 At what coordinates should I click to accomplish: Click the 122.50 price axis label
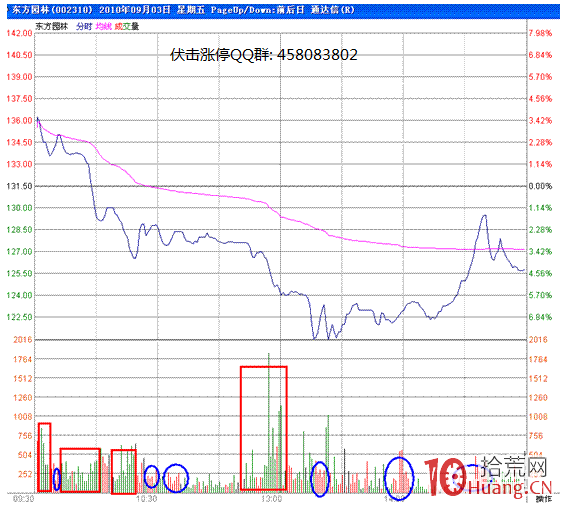(x=19, y=317)
